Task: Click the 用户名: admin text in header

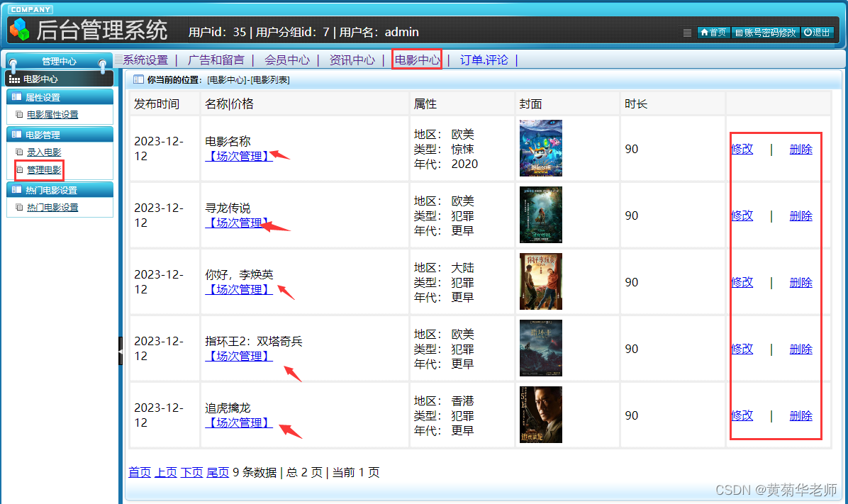Action: 379,32
